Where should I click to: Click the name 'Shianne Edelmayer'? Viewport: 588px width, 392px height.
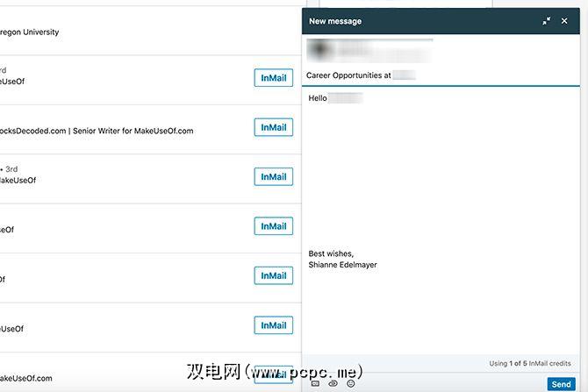point(342,265)
